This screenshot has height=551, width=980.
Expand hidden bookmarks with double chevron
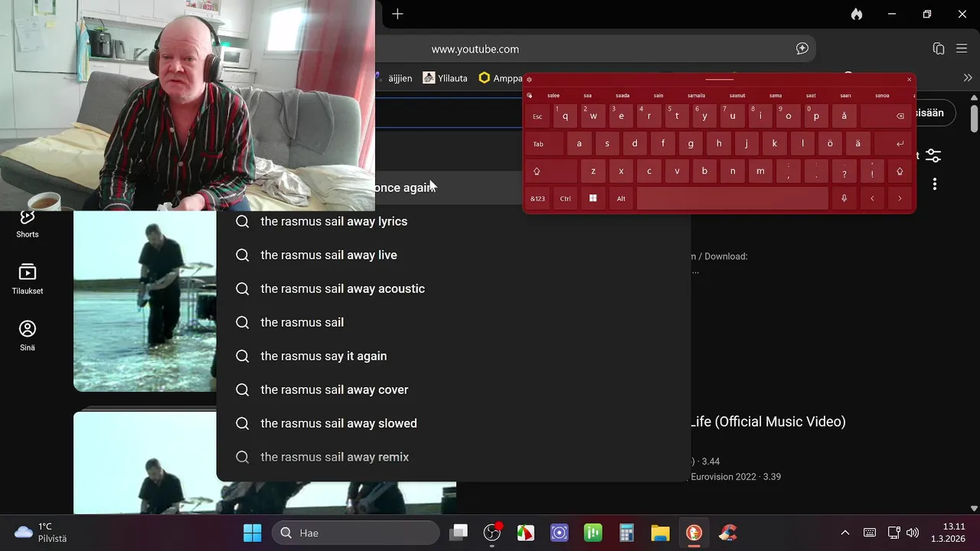tap(968, 78)
